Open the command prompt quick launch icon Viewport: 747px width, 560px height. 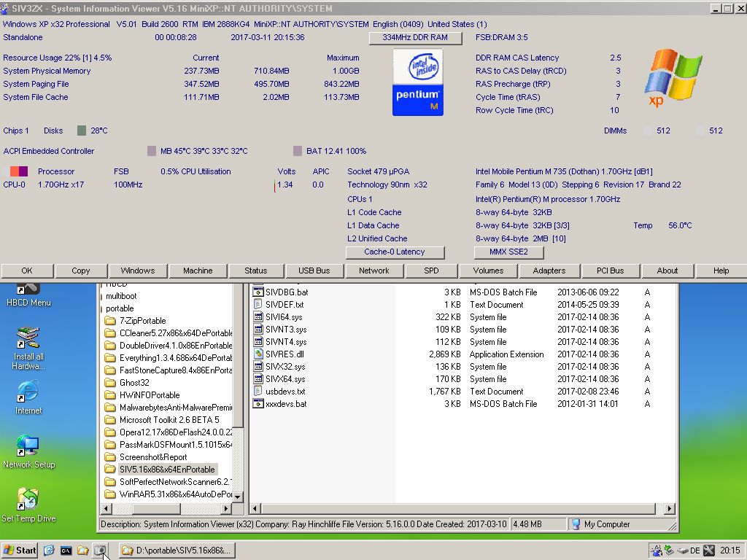pyautogui.click(x=66, y=551)
